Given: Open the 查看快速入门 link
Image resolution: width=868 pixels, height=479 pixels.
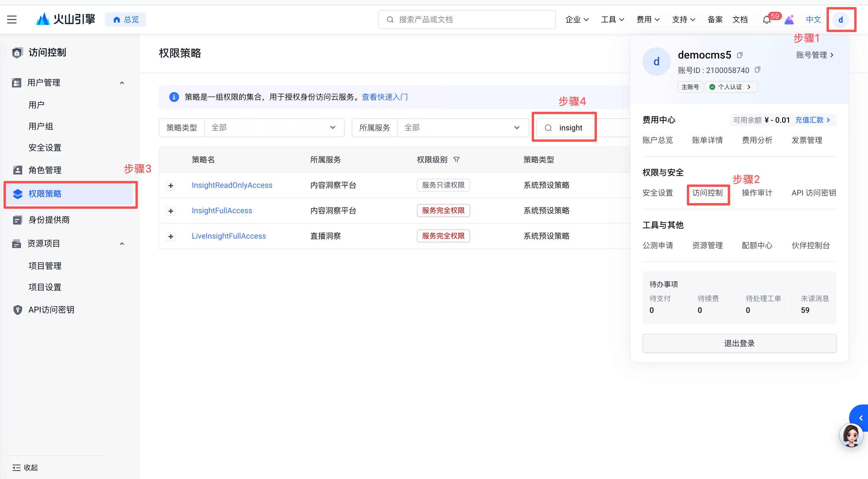Looking at the screenshot, I should click(385, 97).
